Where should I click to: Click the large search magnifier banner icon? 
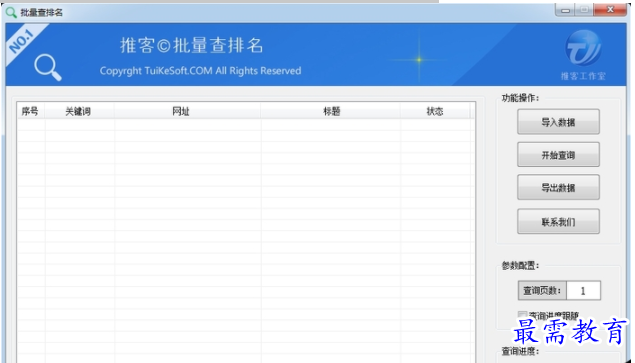(x=48, y=68)
